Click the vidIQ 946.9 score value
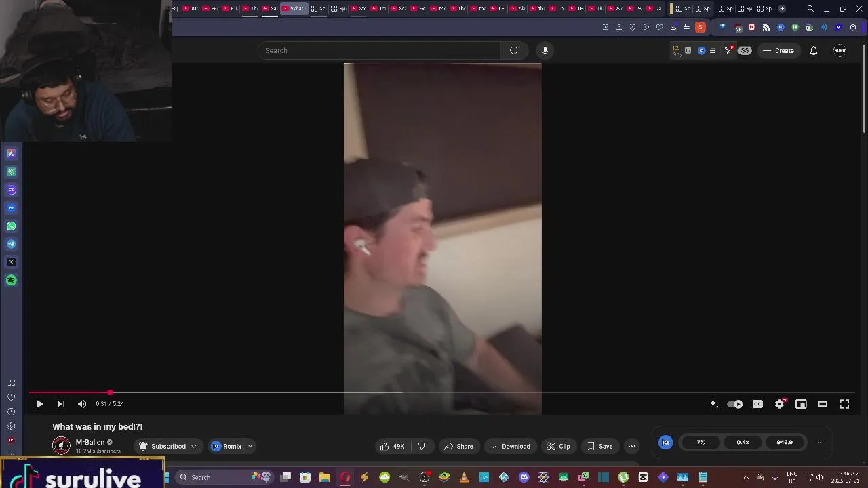The width and height of the screenshot is (868, 488). (784, 442)
